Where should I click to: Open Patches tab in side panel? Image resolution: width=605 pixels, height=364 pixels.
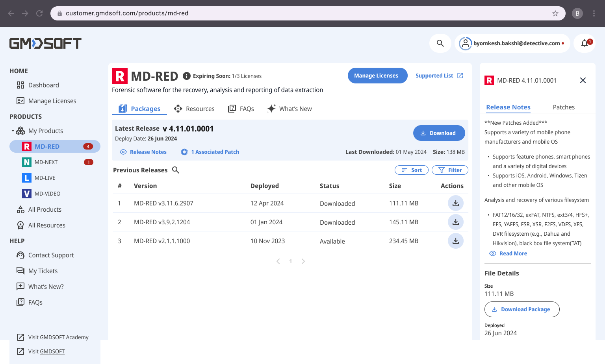pyautogui.click(x=564, y=107)
